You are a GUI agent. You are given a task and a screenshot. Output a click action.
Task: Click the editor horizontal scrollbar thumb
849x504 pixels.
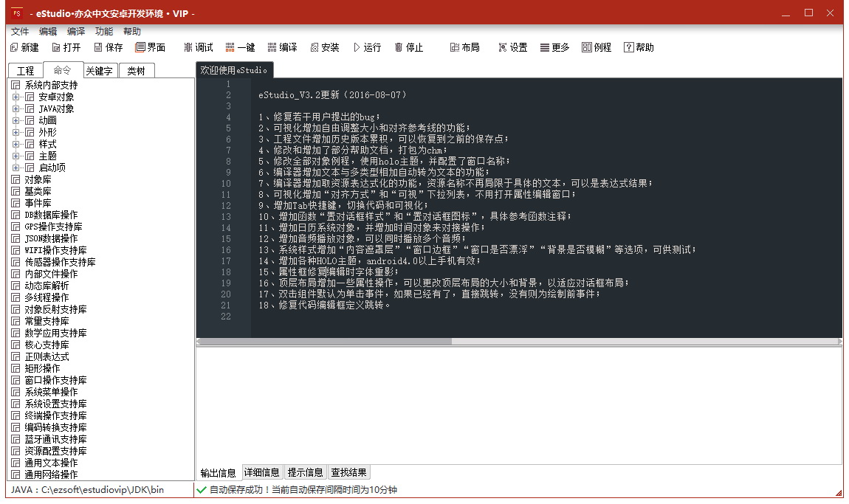coord(326,342)
